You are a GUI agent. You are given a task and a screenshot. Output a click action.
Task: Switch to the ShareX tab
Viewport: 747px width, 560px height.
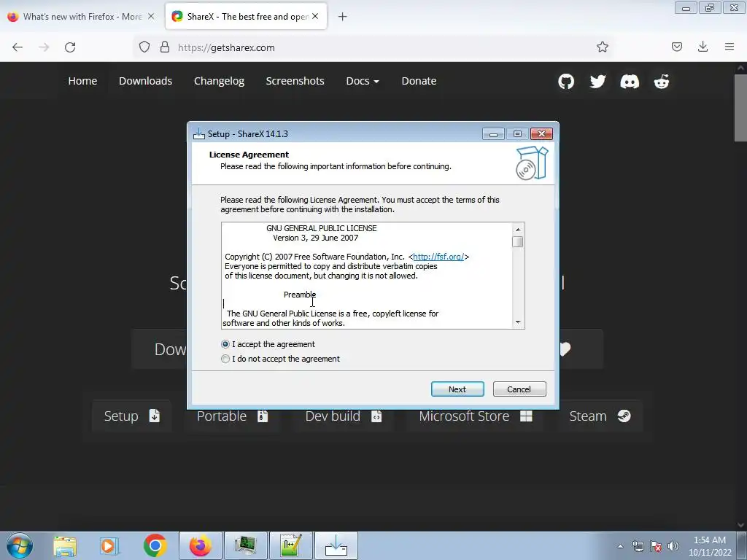tap(246, 17)
